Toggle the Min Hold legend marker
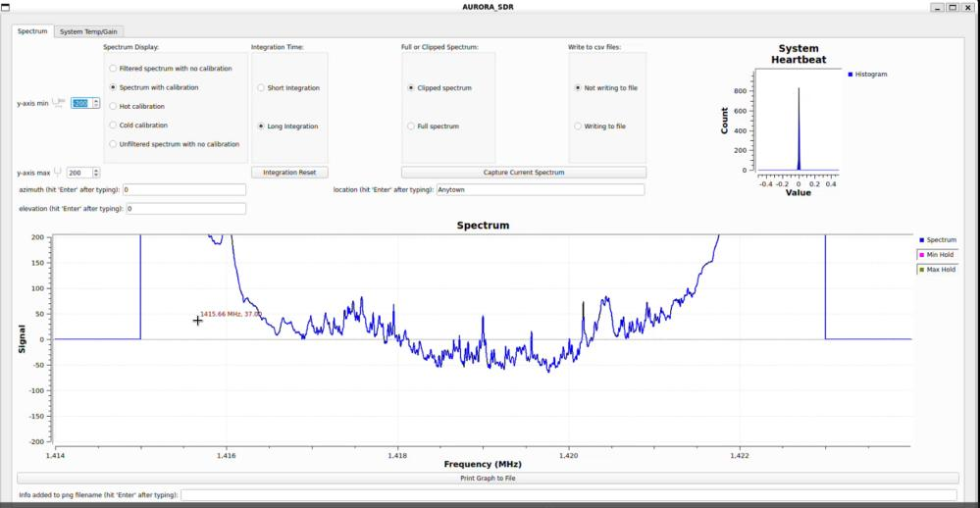Screen dimensions: 980x508 [x=921, y=255]
